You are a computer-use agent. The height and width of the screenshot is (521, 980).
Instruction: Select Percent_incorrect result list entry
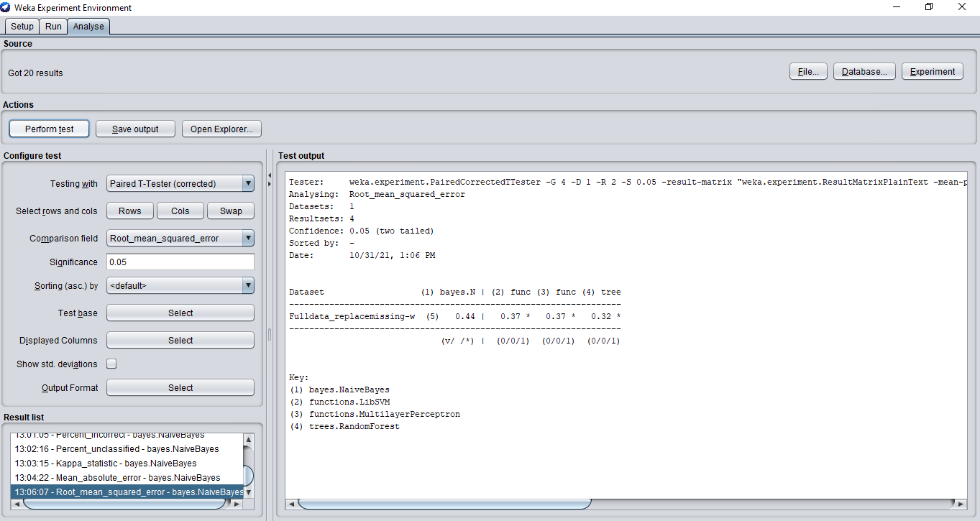coord(127,435)
